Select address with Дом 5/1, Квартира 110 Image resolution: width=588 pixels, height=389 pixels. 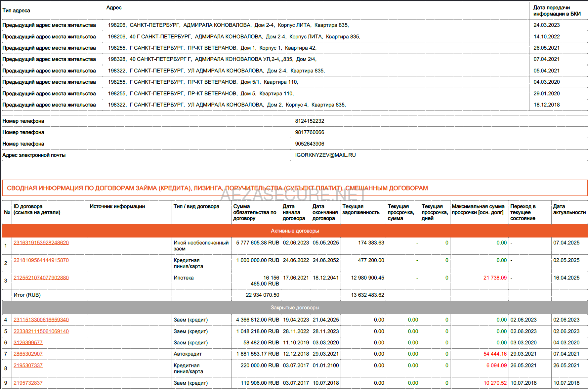(x=203, y=82)
